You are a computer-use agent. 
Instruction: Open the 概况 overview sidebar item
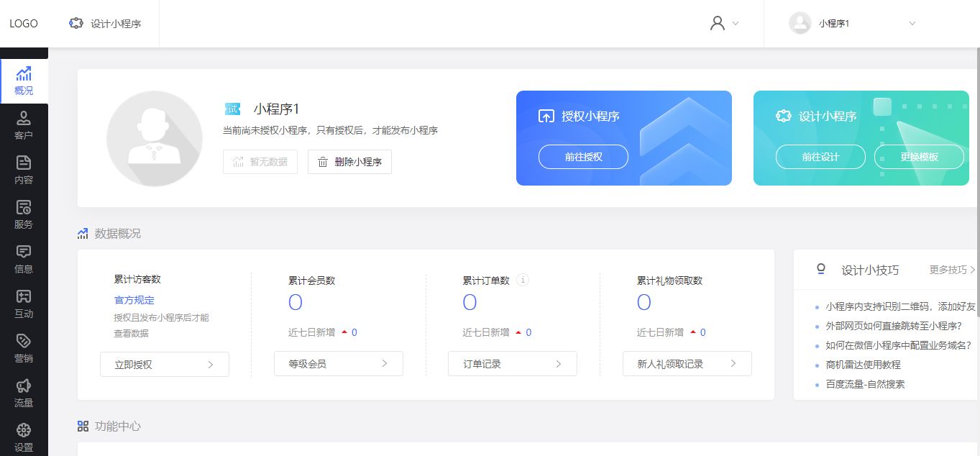tap(24, 81)
